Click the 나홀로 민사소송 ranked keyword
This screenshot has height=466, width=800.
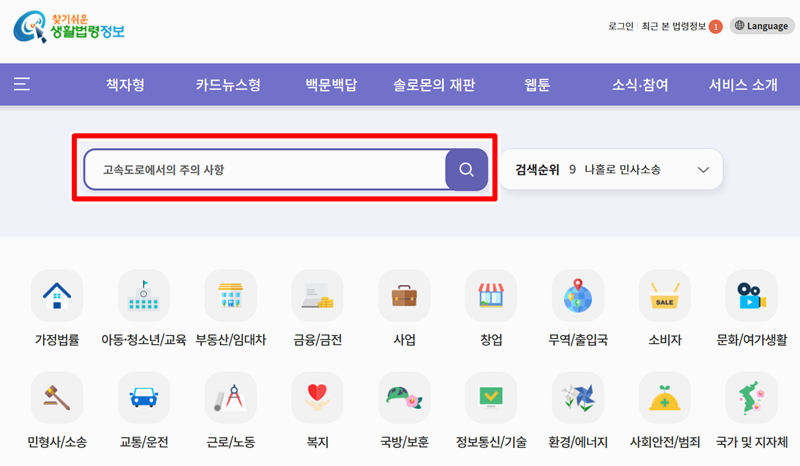tap(622, 169)
